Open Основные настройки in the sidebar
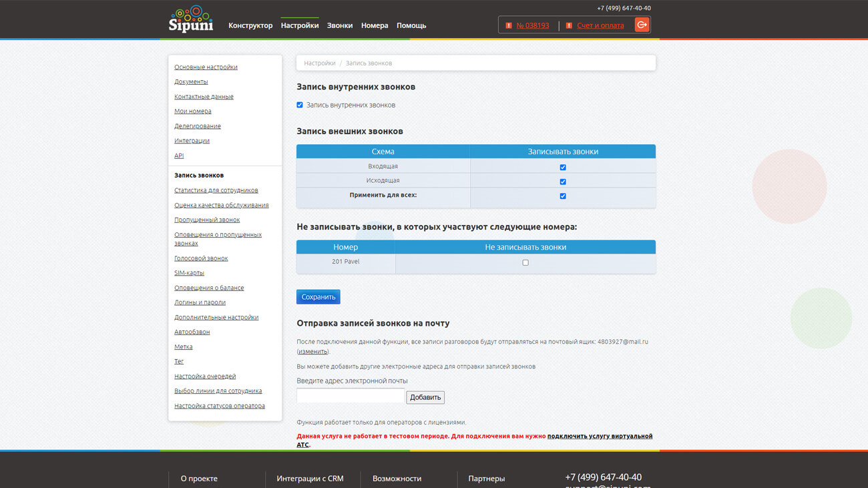This screenshot has height=488, width=868. [x=206, y=67]
